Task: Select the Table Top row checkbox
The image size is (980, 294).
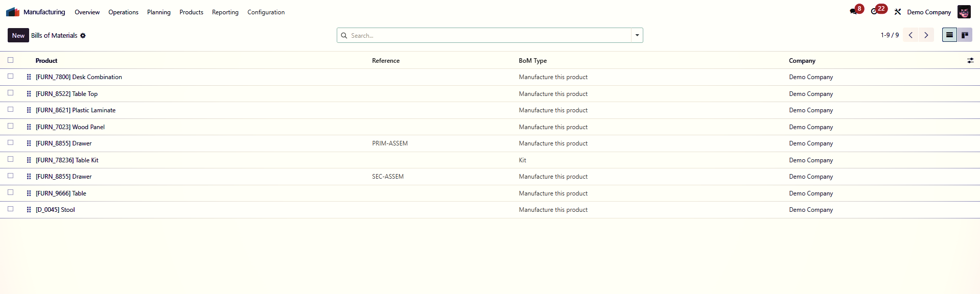Action: [x=10, y=93]
